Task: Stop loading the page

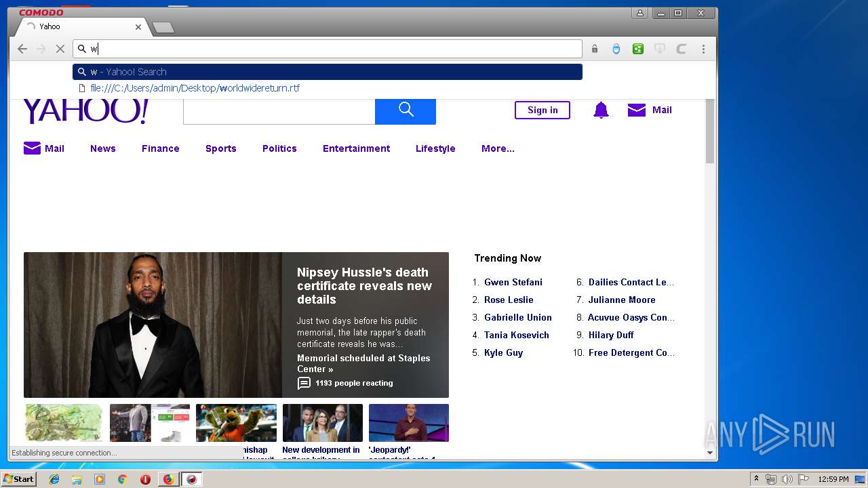Action: point(60,49)
